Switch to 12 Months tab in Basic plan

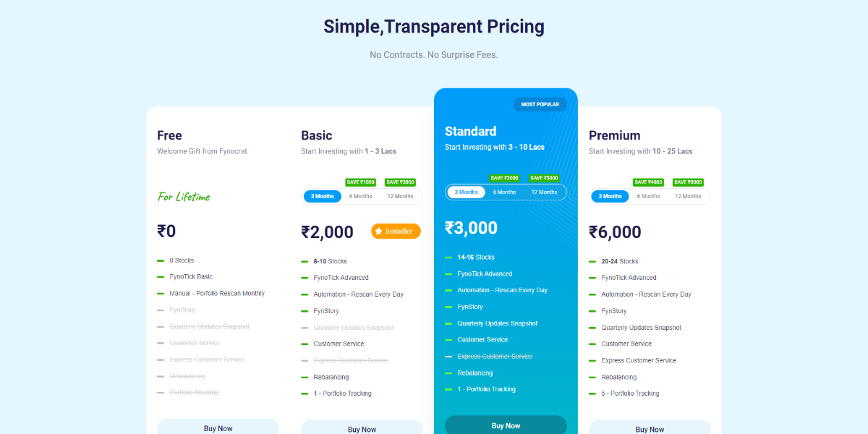[400, 196]
